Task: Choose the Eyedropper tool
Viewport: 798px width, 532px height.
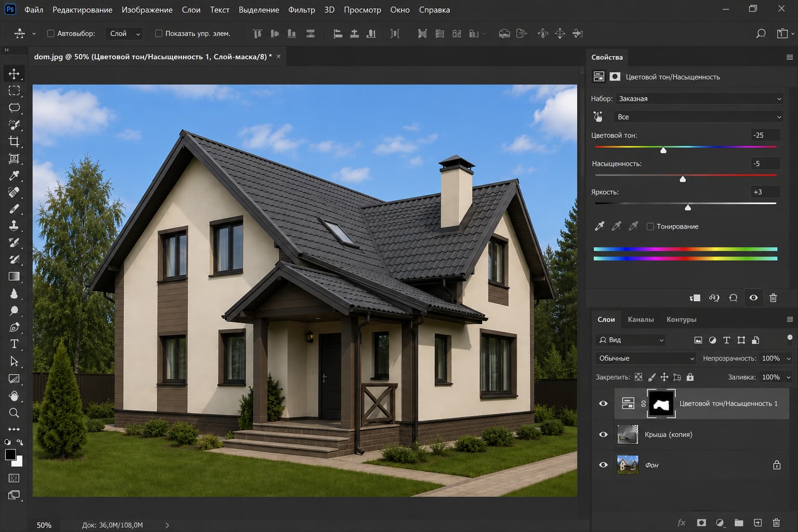Action: tap(14, 176)
